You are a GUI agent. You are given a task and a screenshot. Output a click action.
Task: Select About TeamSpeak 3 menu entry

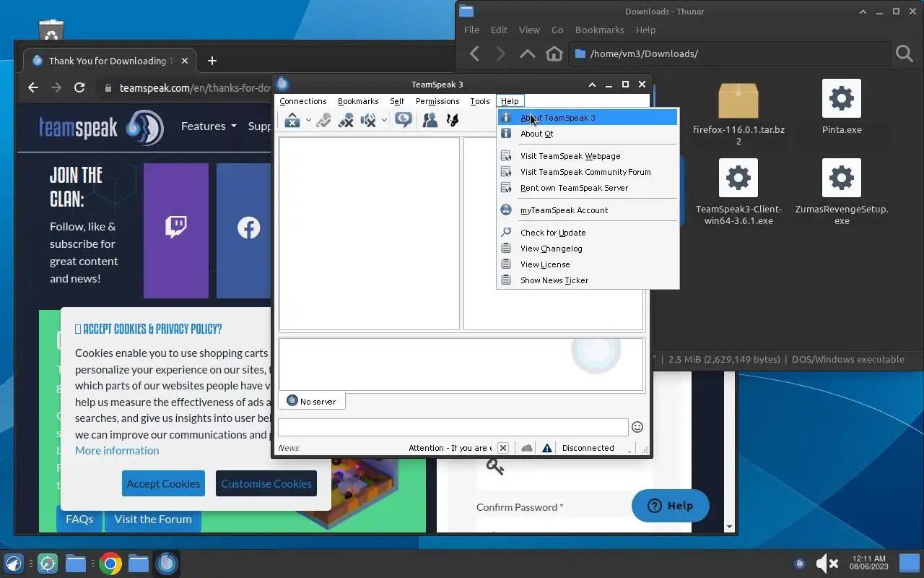(588, 118)
